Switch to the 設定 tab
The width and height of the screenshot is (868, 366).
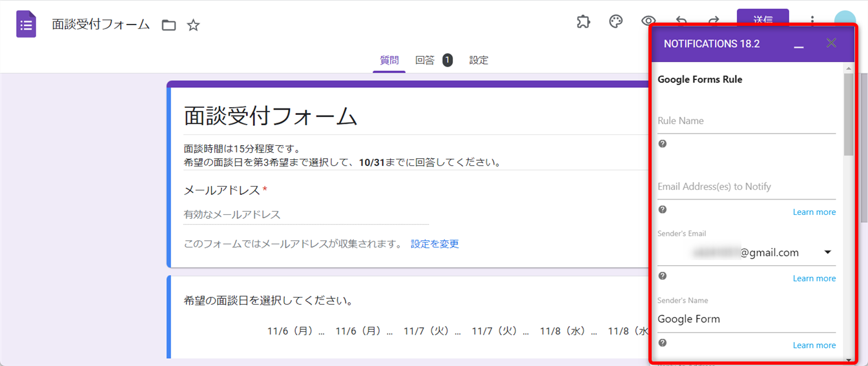click(479, 60)
